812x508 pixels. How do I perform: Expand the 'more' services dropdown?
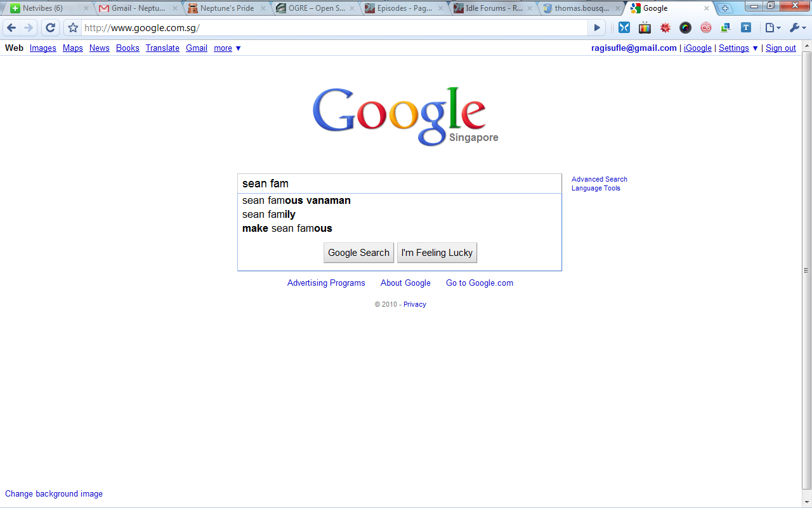227,48
